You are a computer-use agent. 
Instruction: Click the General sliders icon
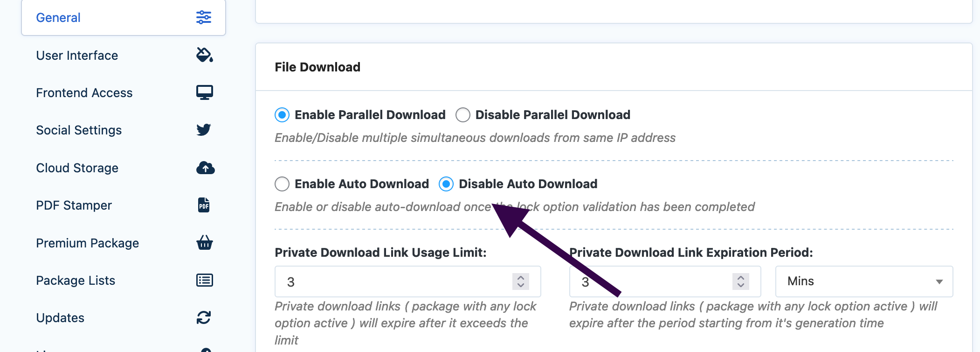(204, 17)
